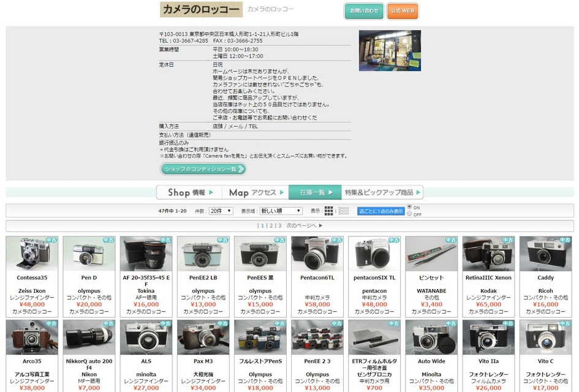Click the RetinaIIIC Xenon product title
The height and width of the screenshot is (392, 579).
tap(488, 277)
